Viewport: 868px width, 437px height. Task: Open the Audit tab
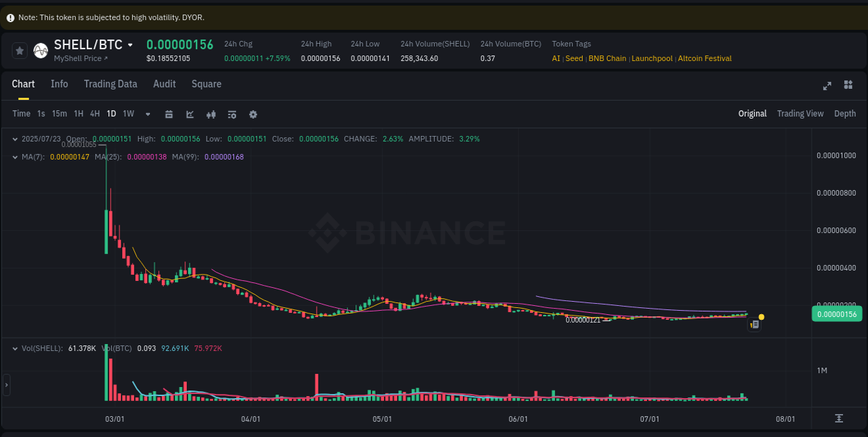coord(164,84)
